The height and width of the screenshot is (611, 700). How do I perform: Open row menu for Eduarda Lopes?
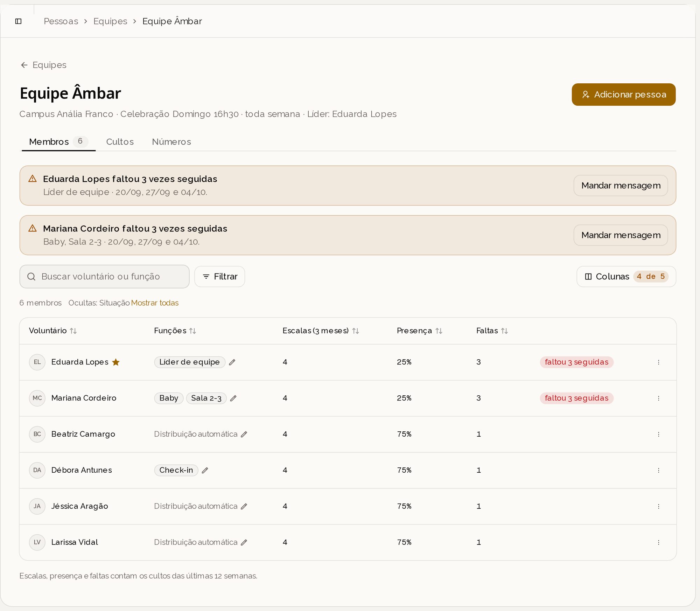point(658,362)
